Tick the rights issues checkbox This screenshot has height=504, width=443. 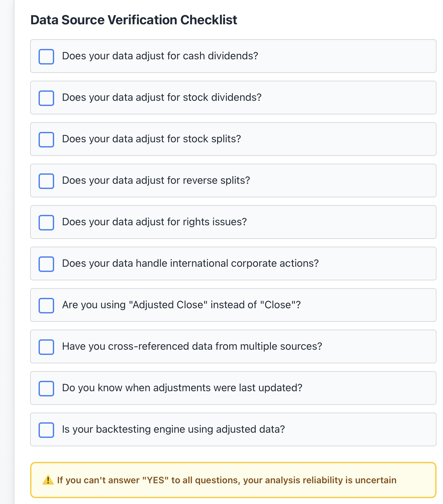46,223
